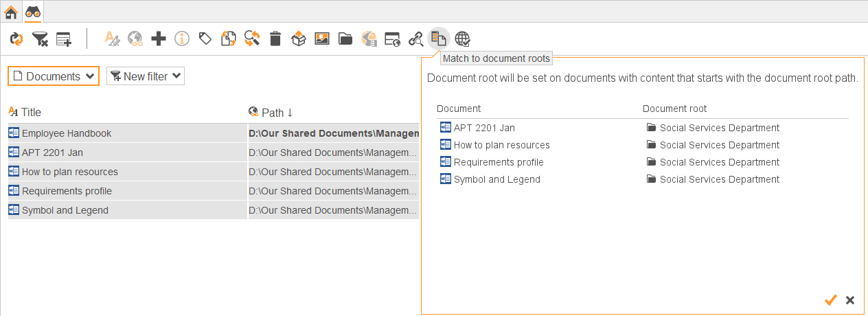Viewport: 868px width, 316px height.
Task: Click the image picture icon
Action: click(322, 38)
